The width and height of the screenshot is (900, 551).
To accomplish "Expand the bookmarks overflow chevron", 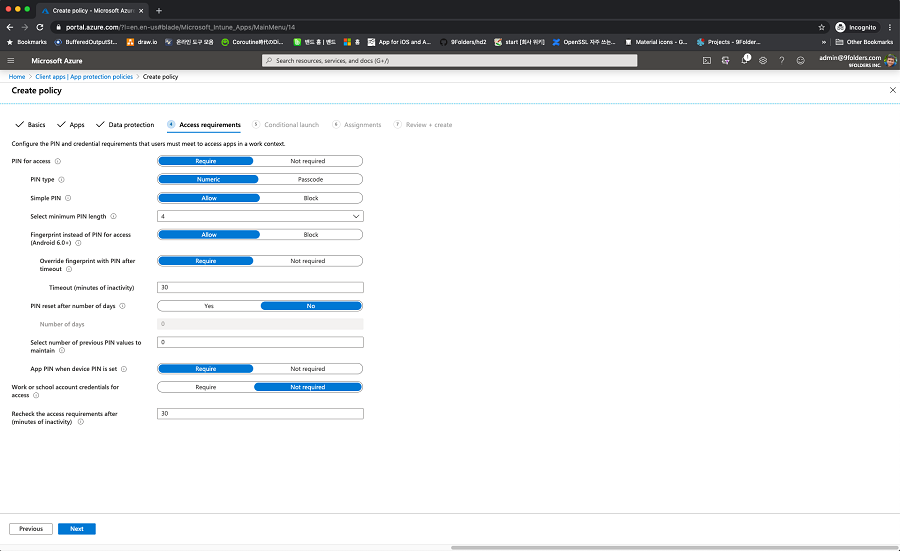I will [x=824, y=42].
